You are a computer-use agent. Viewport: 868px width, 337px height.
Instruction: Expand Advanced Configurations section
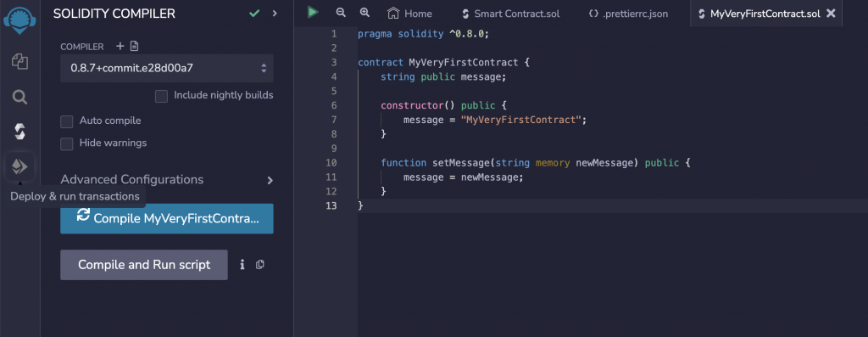167,180
